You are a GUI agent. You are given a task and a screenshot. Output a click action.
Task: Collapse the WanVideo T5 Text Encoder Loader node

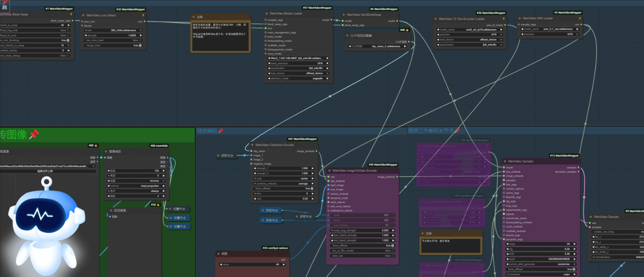436,19
